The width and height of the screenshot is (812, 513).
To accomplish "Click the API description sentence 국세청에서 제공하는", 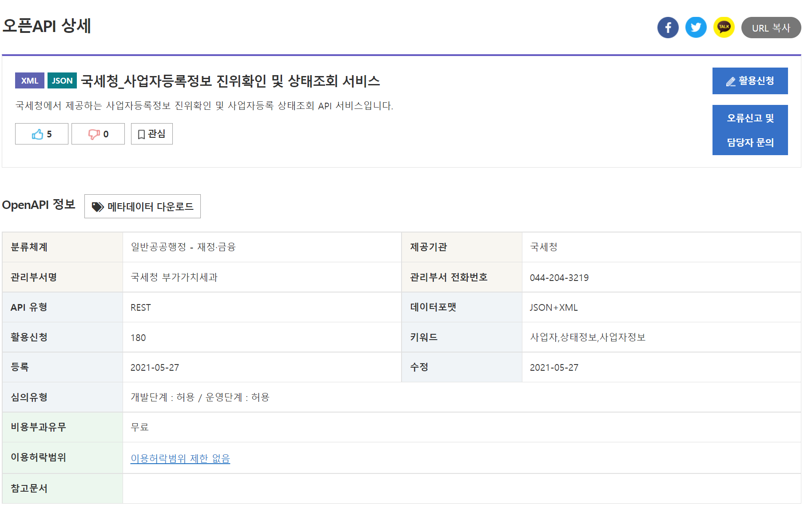I will pos(204,106).
